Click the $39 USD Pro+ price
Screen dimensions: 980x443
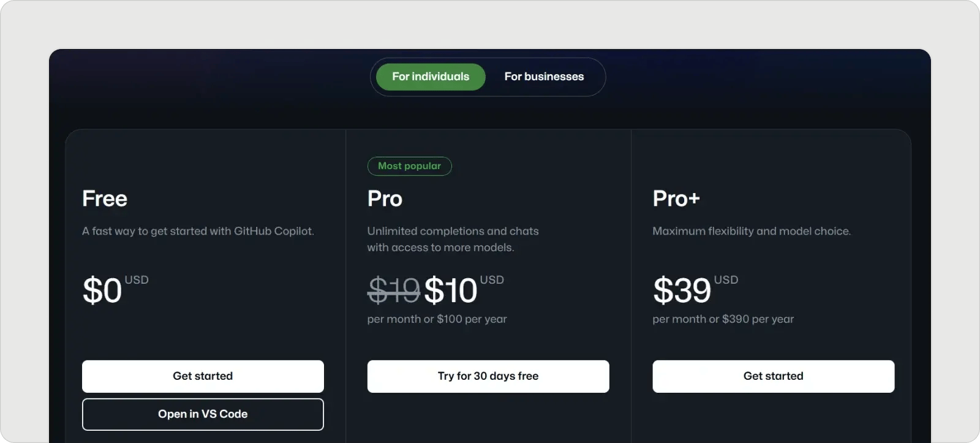(695, 289)
